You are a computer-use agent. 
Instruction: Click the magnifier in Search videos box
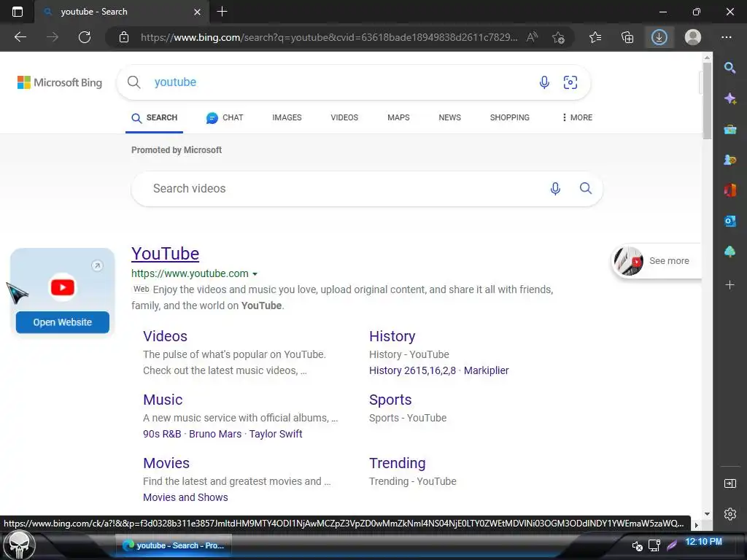click(x=586, y=189)
